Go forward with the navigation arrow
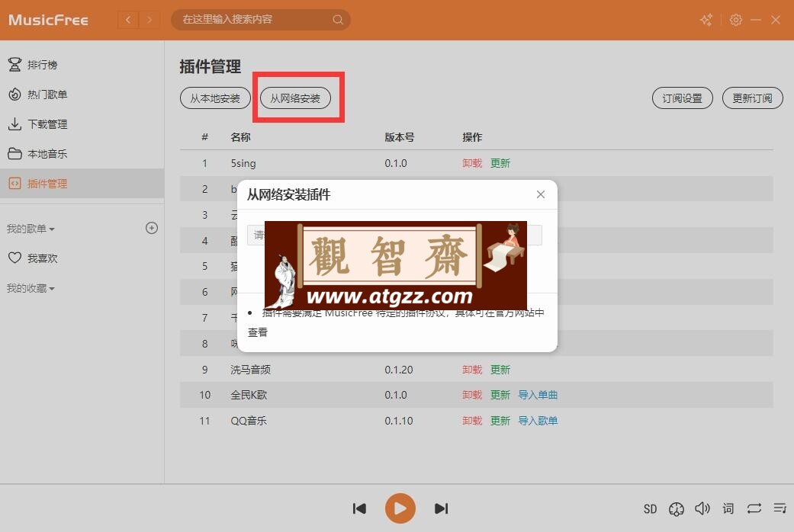The height and width of the screenshot is (532, 794). 149,20
